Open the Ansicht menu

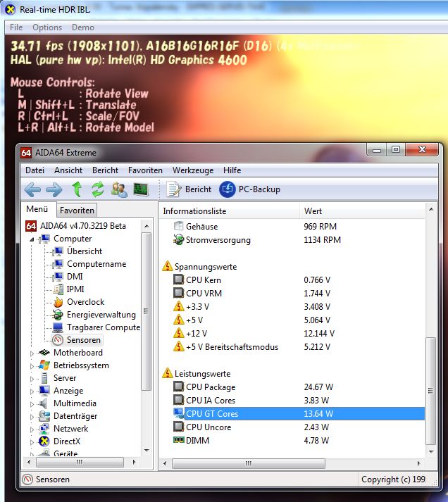pyautogui.click(x=68, y=170)
